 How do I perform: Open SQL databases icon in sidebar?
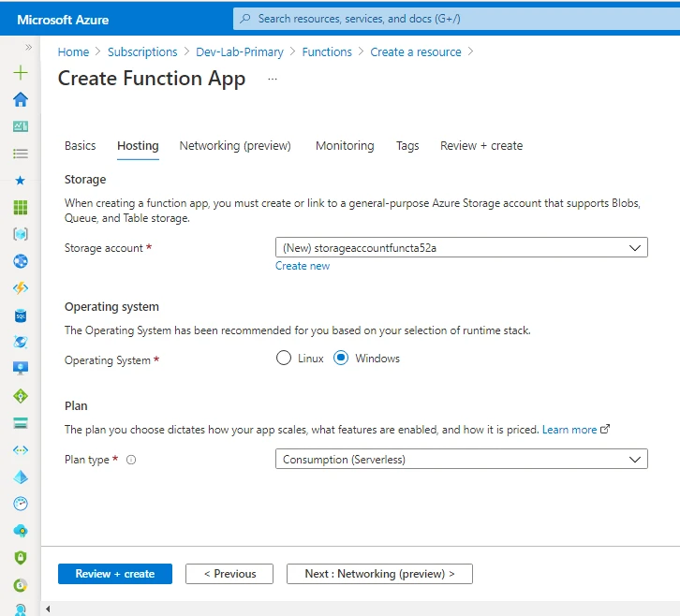tap(21, 315)
